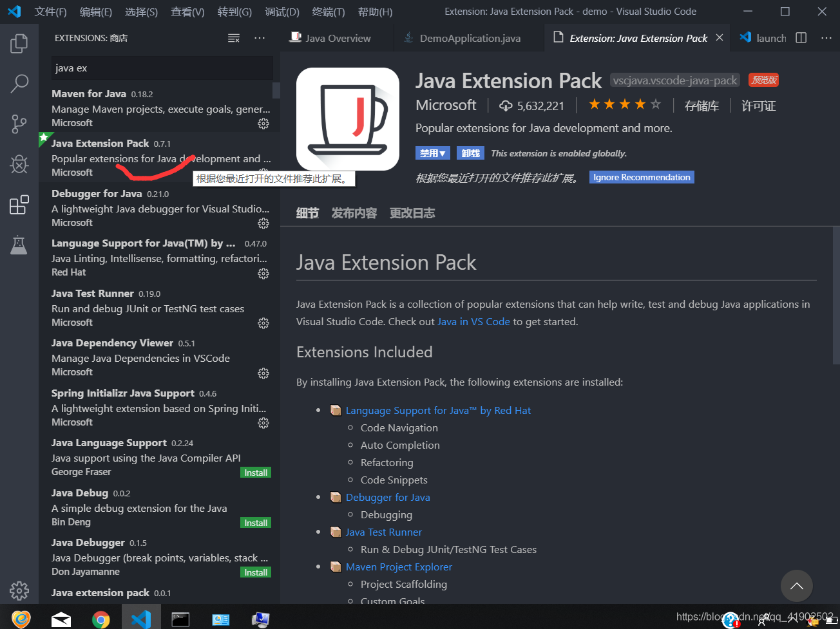Select Java Extension Pack 0.7.1 in the list

tap(159, 158)
